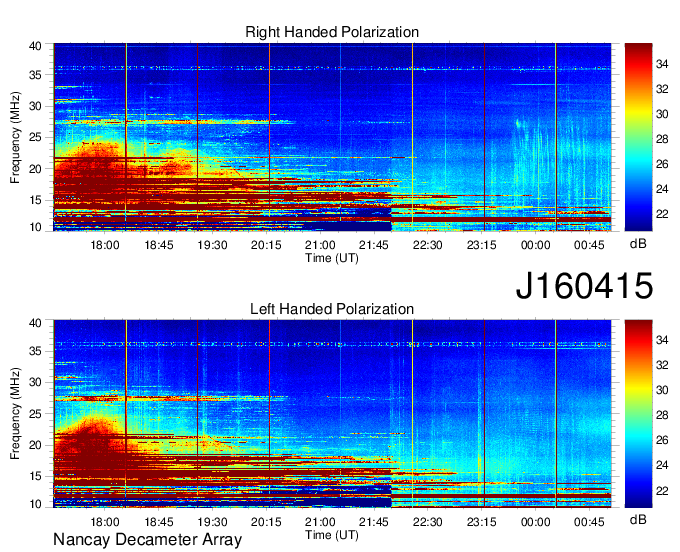Click the 21:45 time tick under Left Handed plot
The width and height of the screenshot is (680, 552).
(374, 522)
